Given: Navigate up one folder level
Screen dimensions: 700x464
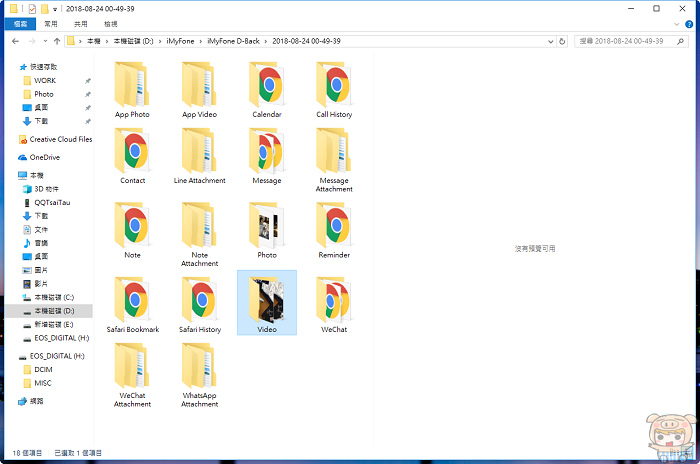Looking at the screenshot, I should pos(54,42).
